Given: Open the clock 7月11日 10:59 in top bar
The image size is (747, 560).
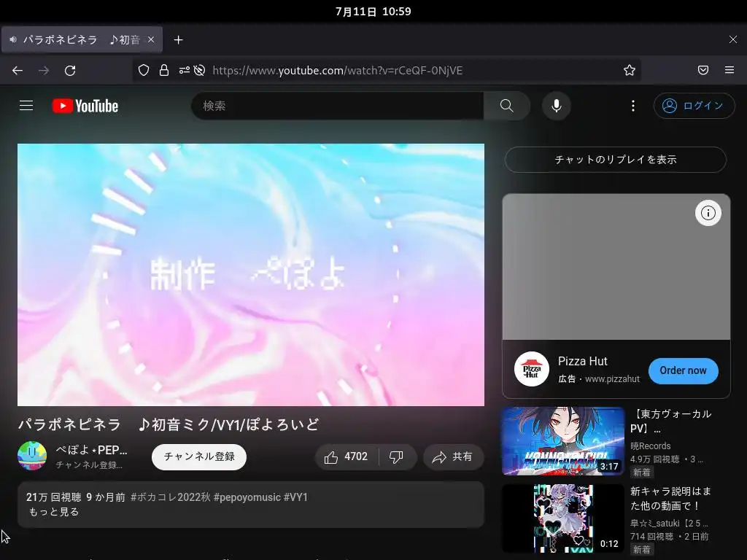Looking at the screenshot, I should point(373,12).
